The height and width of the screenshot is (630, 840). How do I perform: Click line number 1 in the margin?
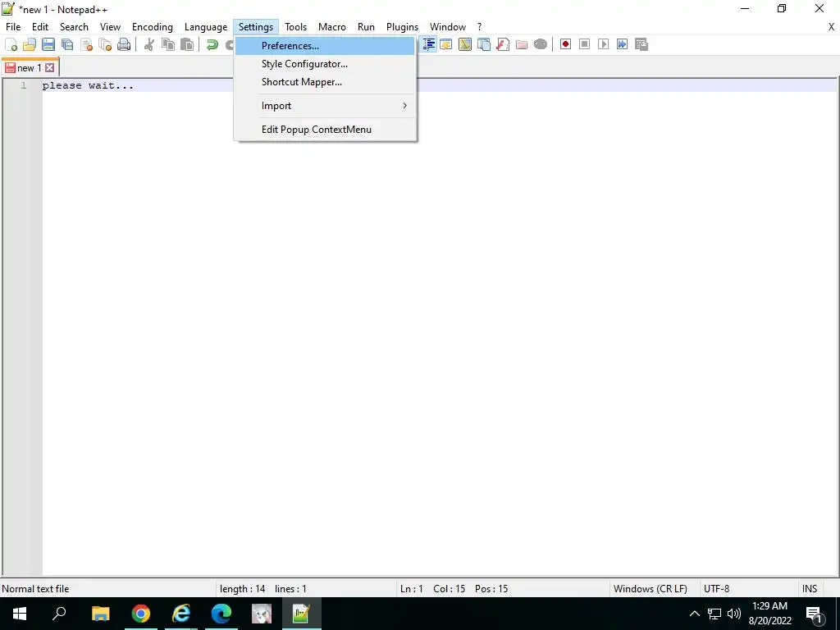pyautogui.click(x=24, y=85)
